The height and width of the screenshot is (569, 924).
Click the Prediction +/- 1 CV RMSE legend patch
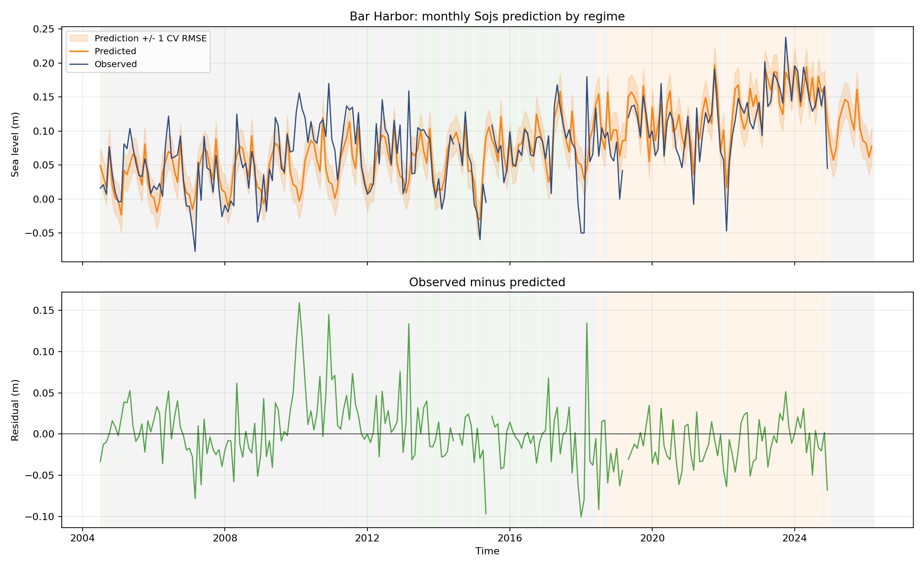click(79, 38)
